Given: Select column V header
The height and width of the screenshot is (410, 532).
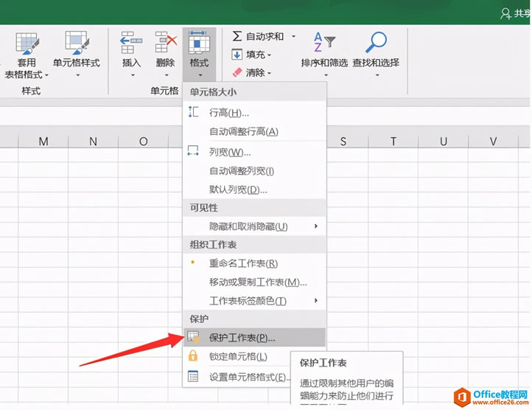Looking at the screenshot, I should click(494, 142).
